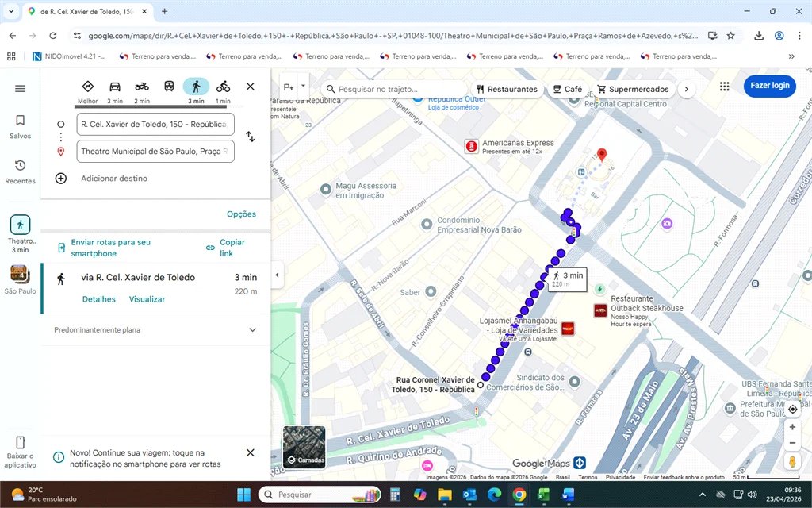The width and height of the screenshot is (812, 508).
Task: Click the 3 min 220 m route label
Action: click(x=568, y=279)
